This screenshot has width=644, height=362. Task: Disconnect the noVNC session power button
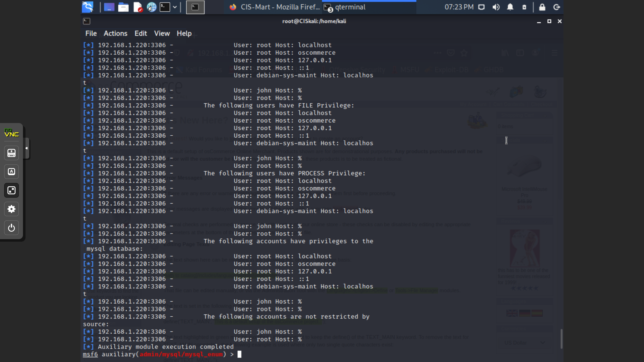12,228
